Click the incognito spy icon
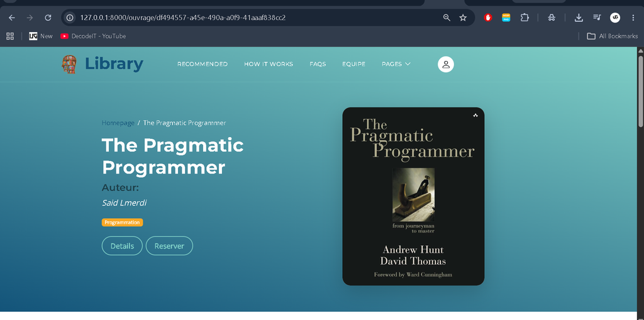644x320 pixels. coord(552,18)
